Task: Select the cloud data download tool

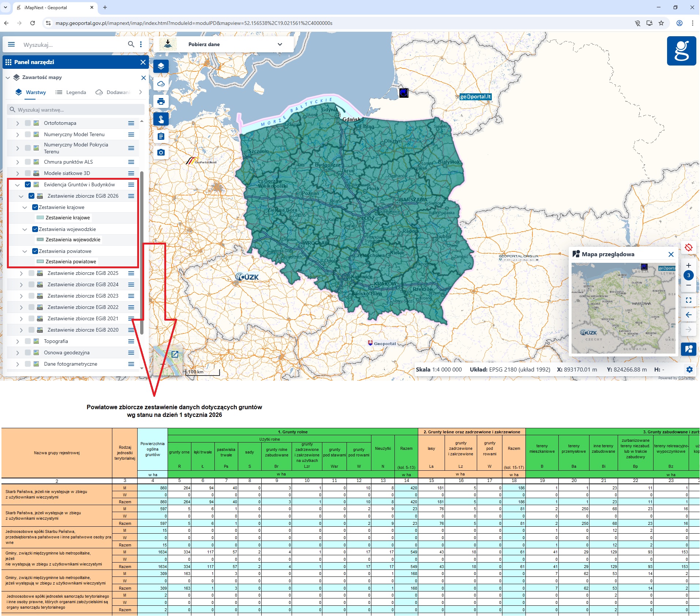Action: pos(161,84)
